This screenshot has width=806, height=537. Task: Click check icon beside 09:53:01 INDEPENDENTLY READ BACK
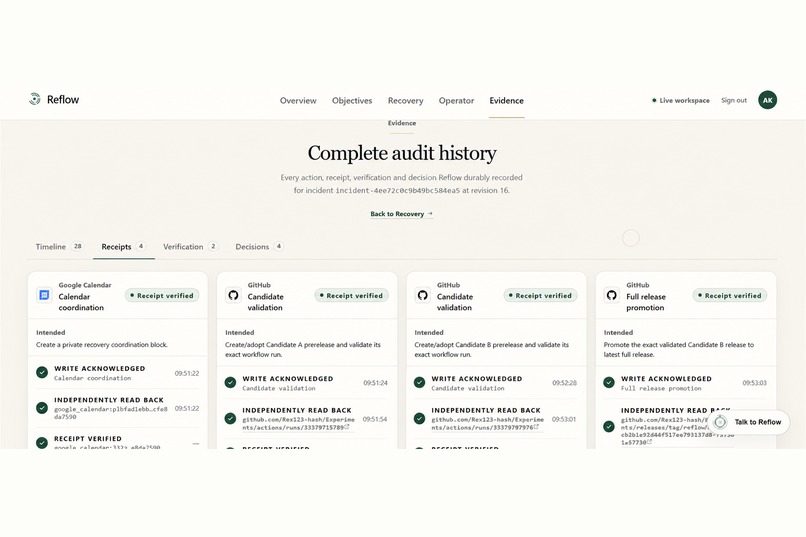coord(419,419)
